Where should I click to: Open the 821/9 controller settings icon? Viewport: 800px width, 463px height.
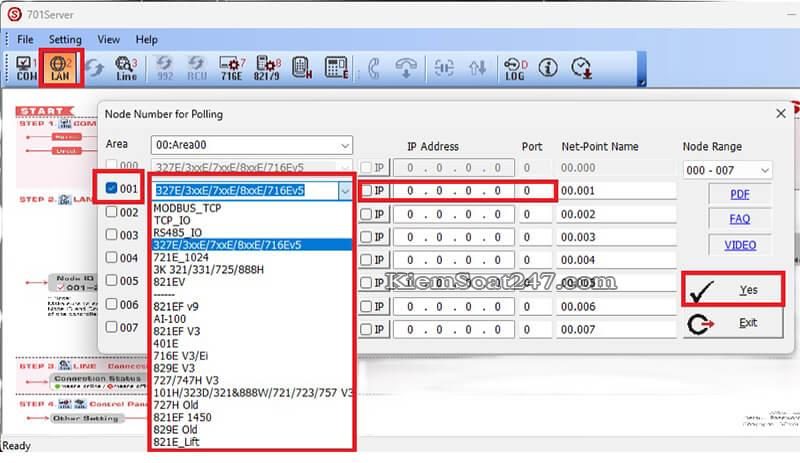(267, 68)
